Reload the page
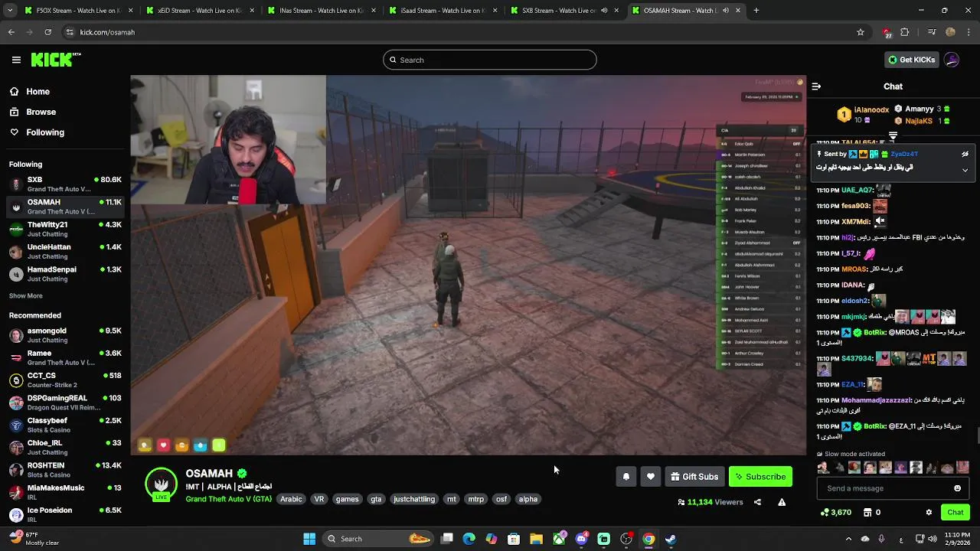 pos(47,32)
